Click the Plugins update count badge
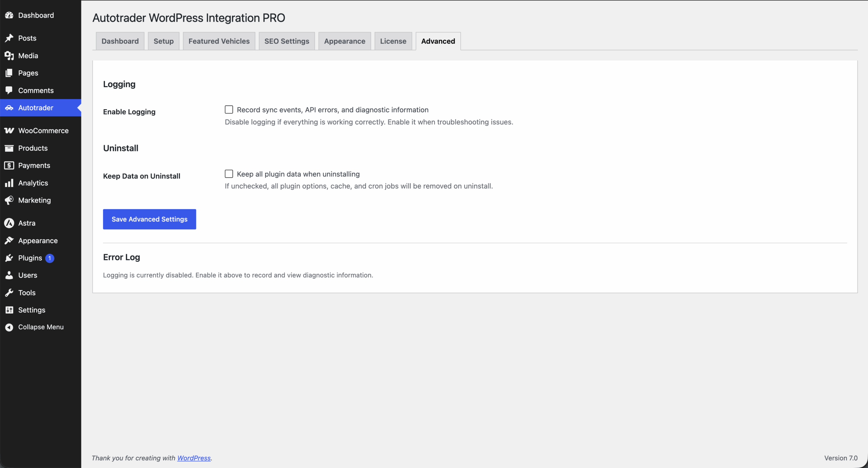The width and height of the screenshot is (868, 468). tap(50, 258)
